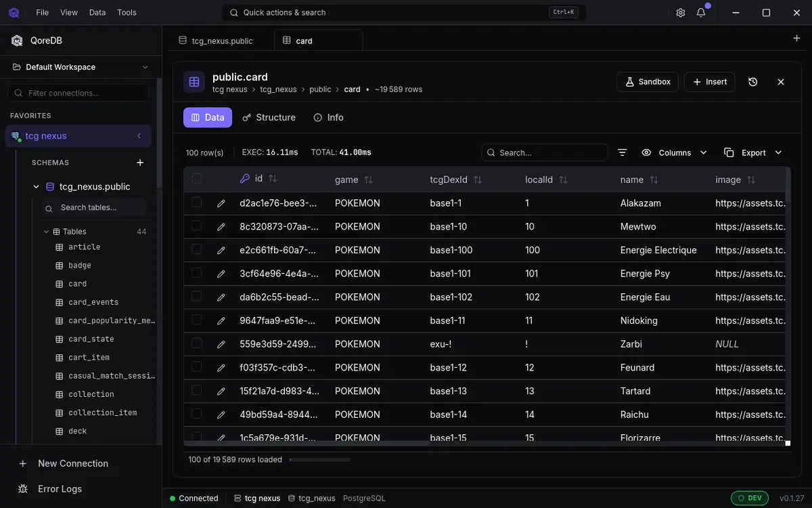Open the notifications bell
Image resolution: width=812 pixels, height=508 pixels.
click(x=701, y=12)
